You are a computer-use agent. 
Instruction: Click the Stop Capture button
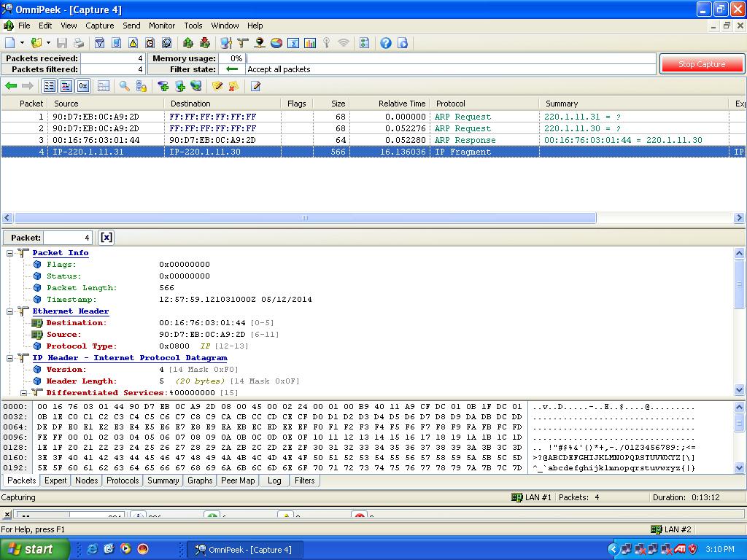click(702, 64)
